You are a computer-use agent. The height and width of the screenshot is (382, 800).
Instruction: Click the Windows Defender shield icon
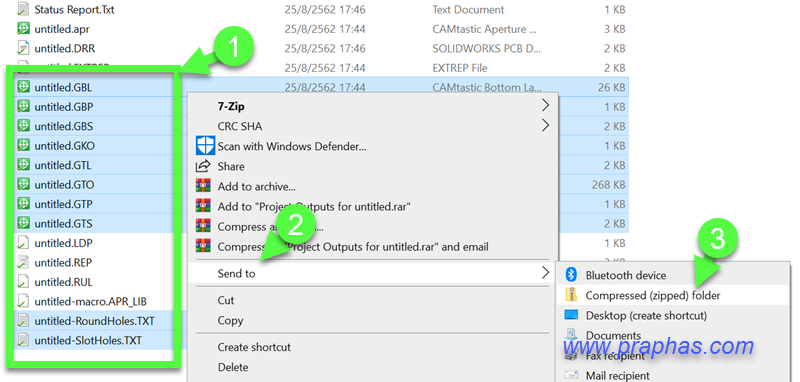coord(205,146)
